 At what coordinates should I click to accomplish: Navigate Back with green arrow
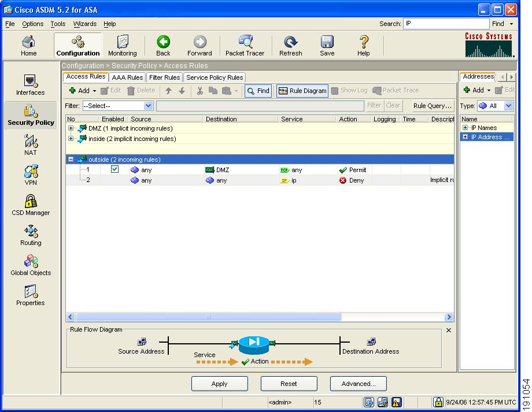(163, 46)
